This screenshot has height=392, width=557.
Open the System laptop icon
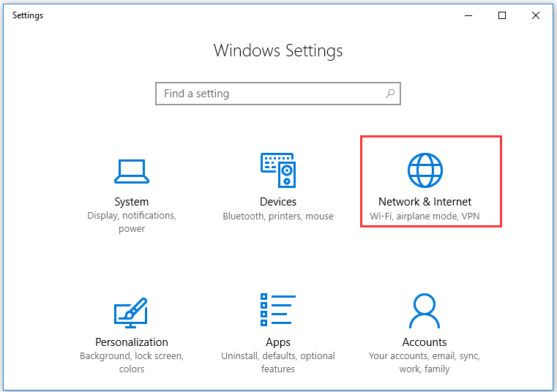tap(132, 171)
